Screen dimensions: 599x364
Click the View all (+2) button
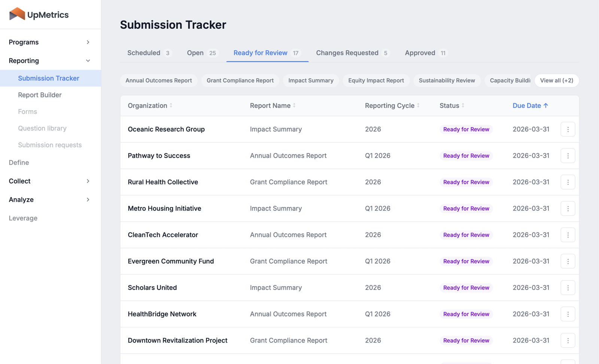coord(557,80)
